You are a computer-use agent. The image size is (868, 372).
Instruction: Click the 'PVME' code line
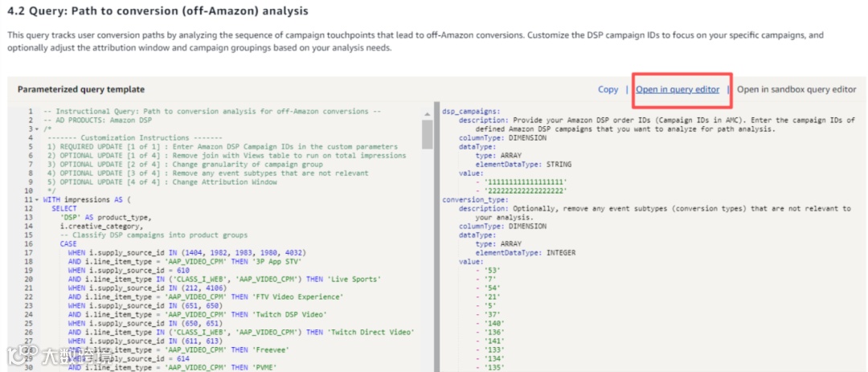click(173, 368)
